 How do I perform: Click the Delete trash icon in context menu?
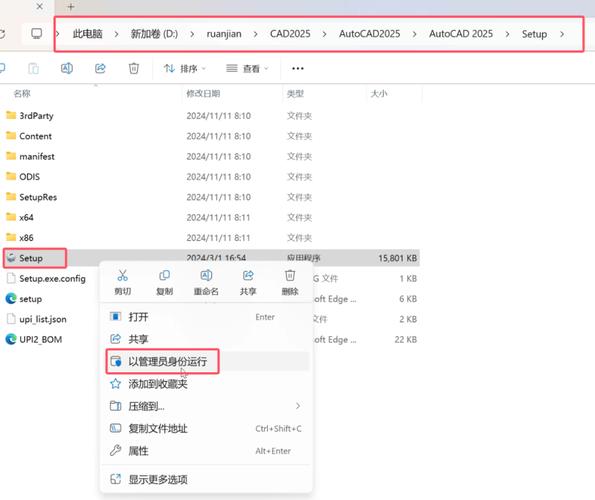point(290,276)
